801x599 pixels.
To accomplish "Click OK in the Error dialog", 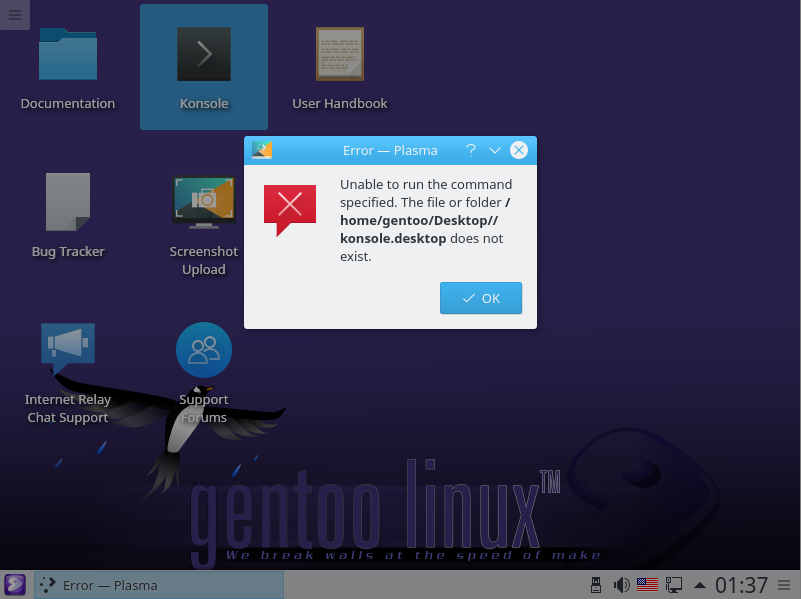I will pyautogui.click(x=481, y=298).
